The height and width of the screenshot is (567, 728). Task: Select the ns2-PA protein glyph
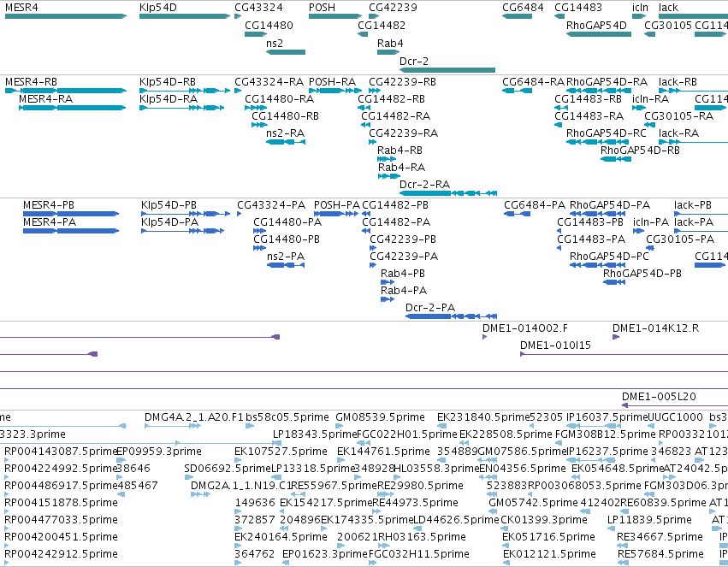click(286, 265)
